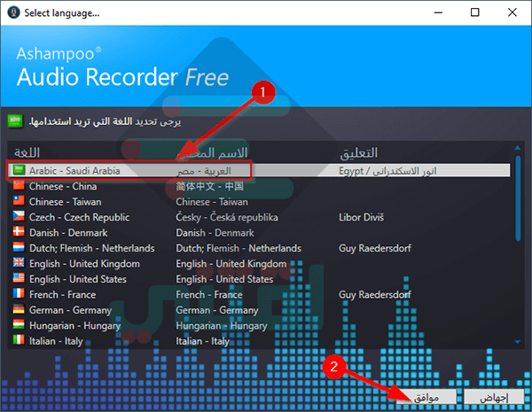
Task: Click the التعليق column header
Action: (x=358, y=152)
